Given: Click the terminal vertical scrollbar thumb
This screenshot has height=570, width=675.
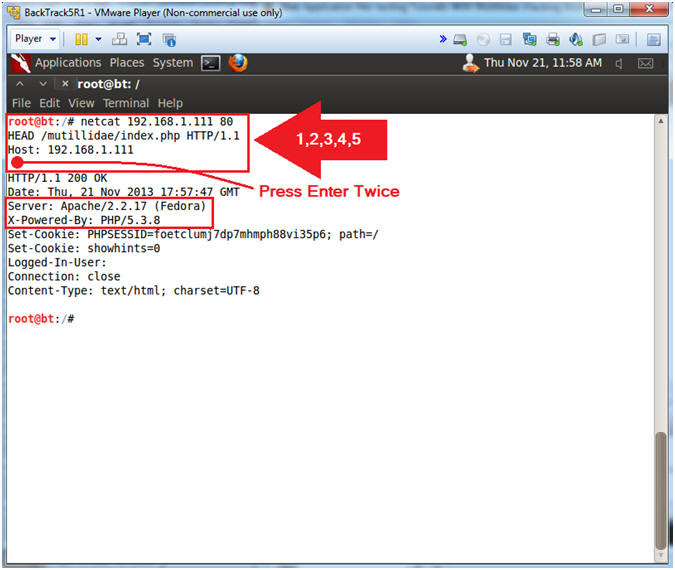Looking at the screenshot, I should point(660,491).
